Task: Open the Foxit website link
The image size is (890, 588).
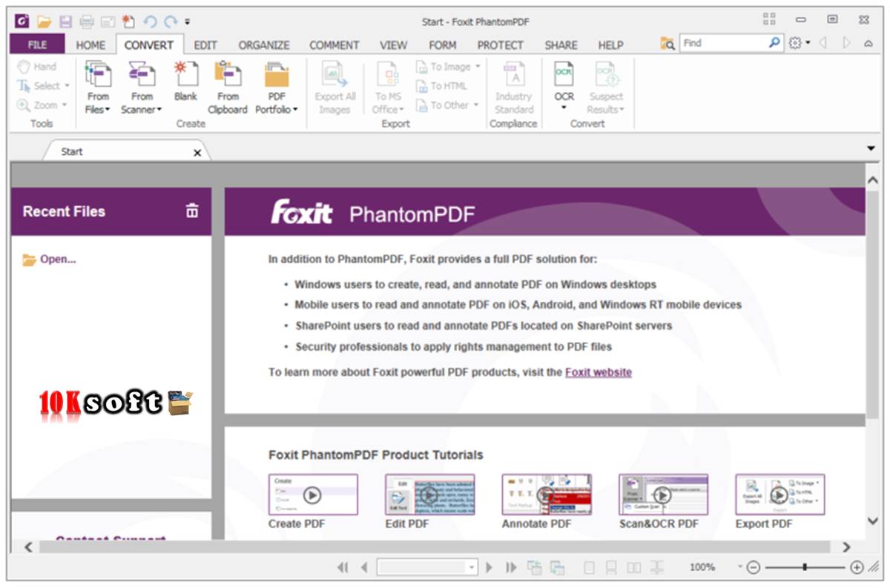Action: [x=599, y=372]
